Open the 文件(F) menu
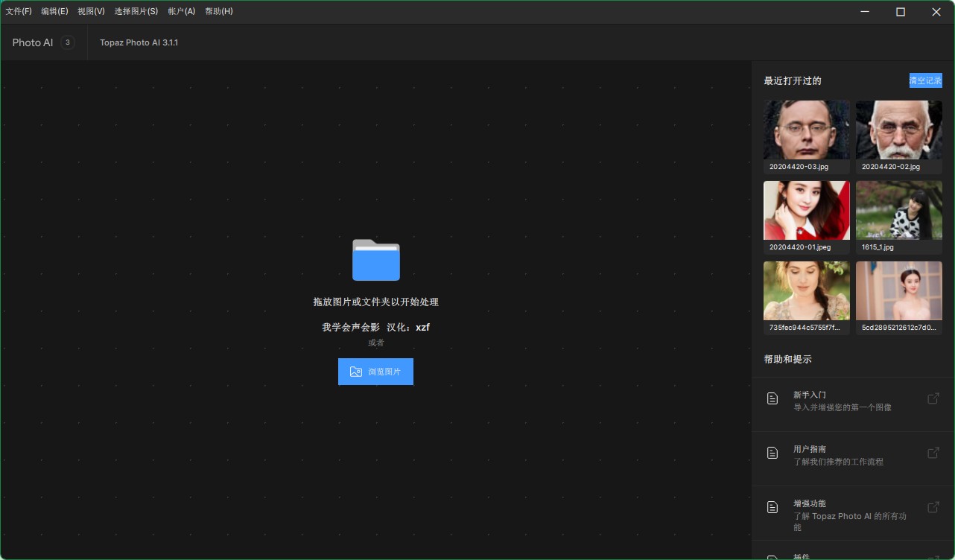This screenshot has width=955, height=560. pos(19,11)
